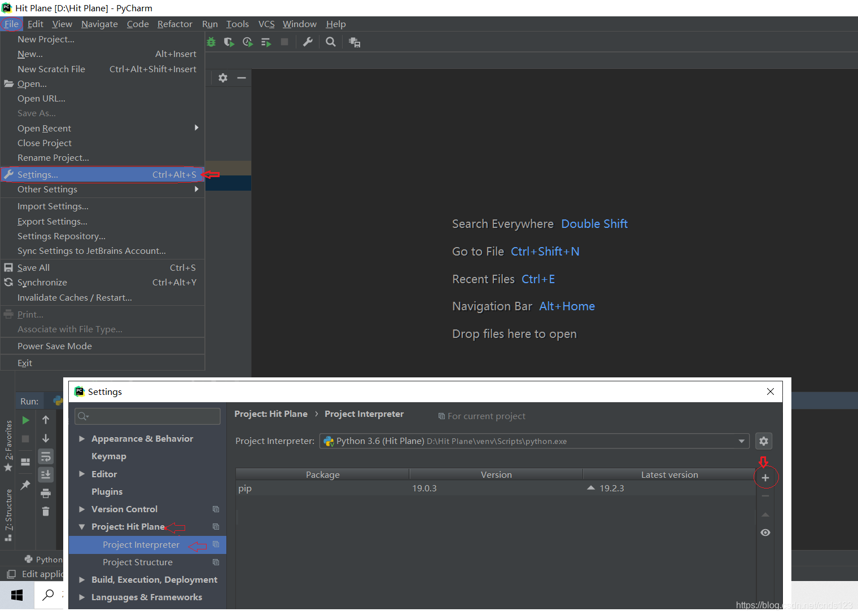Click Save All menu entry
The height and width of the screenshot is (616, 858).
pos(102,267)
